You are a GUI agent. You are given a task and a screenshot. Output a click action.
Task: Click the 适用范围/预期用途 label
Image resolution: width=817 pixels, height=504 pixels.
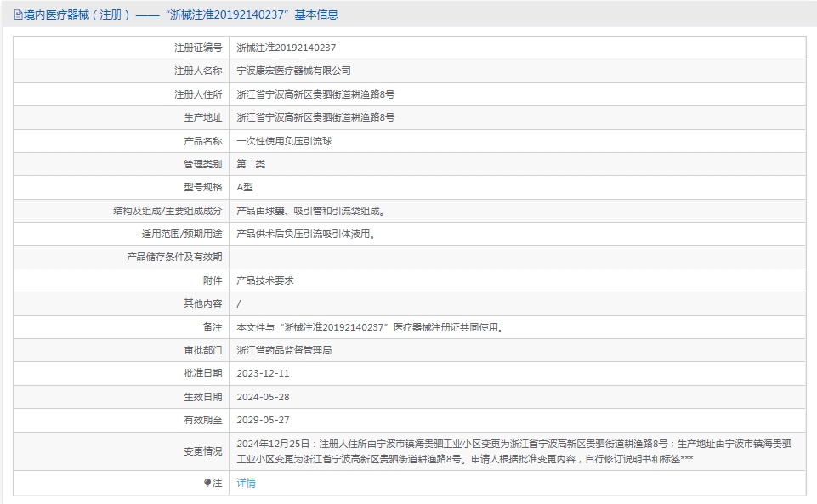[x=182, y=234]
